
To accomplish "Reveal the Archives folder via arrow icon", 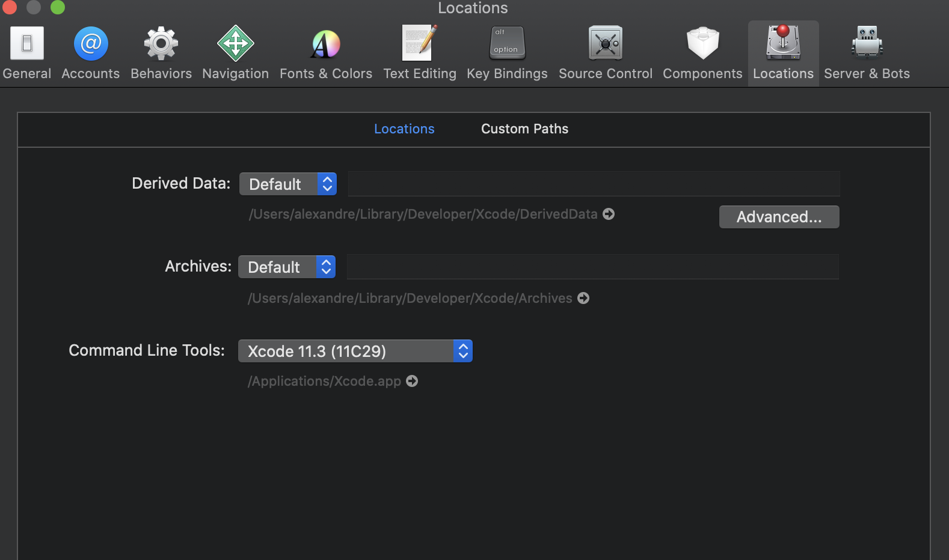I will pyautogui.click(x=583, y=298).
